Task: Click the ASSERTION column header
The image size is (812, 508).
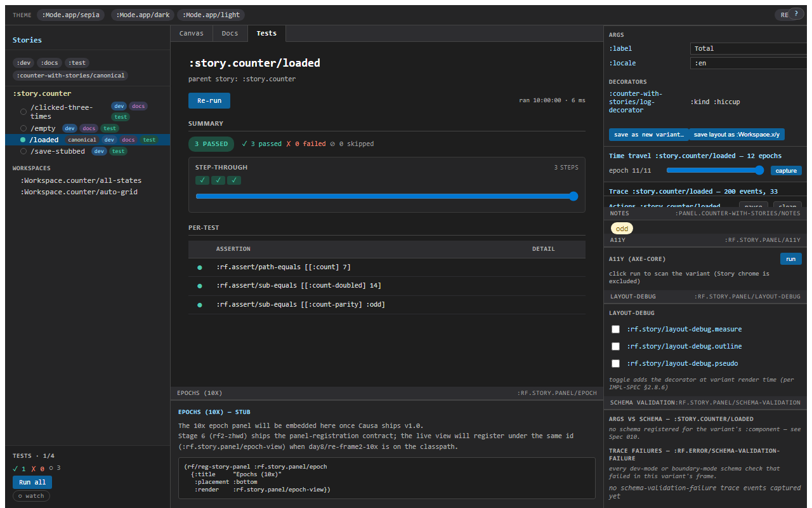Action: (x=233, y=249)
